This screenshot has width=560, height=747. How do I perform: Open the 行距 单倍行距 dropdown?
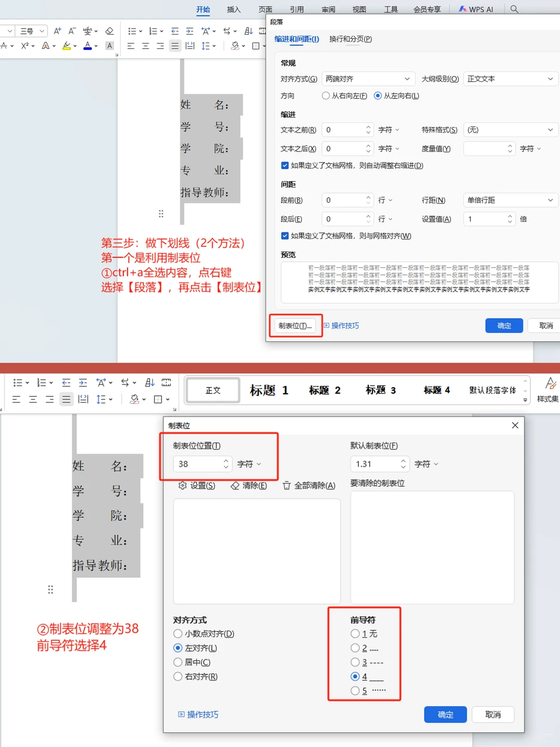(510, 200)
